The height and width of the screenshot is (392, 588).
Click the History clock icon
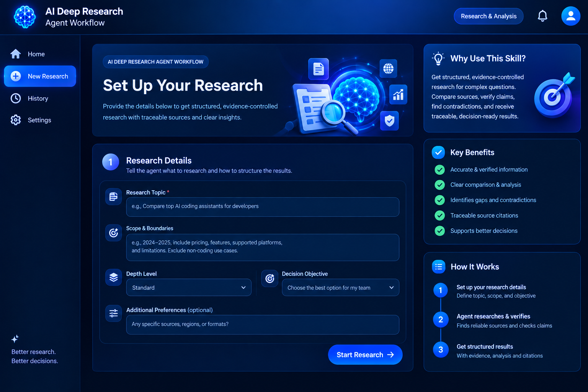click(x=16, y=98)
